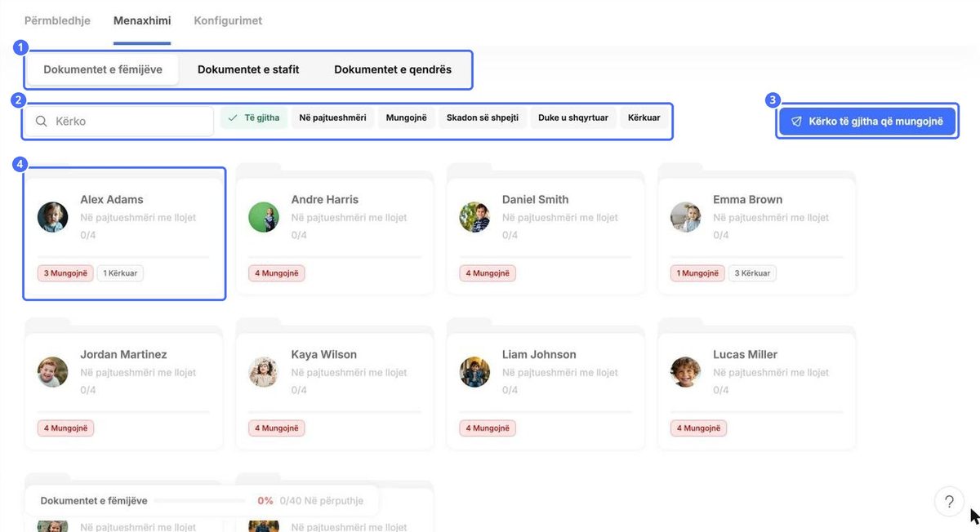
Task: Filter by Duke u shqyrtuar
Action: (573, 118)
